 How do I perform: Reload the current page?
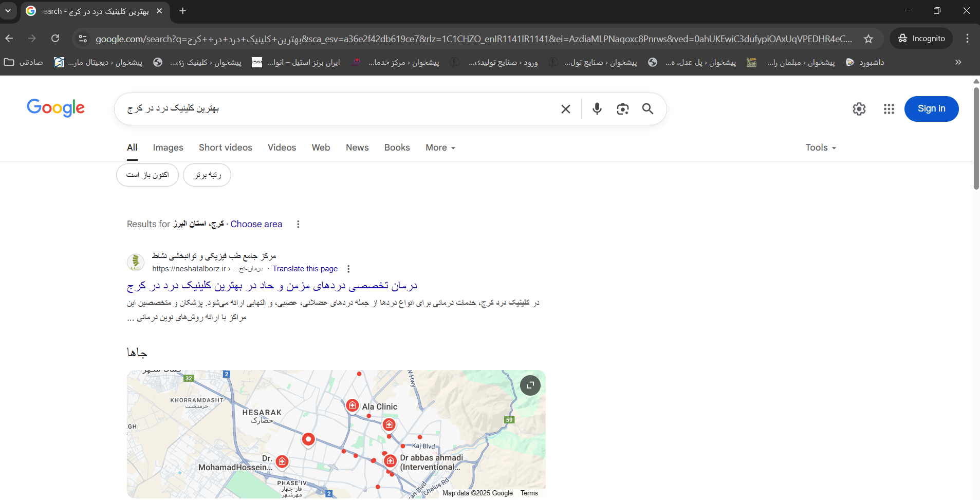tap(55, 39)
